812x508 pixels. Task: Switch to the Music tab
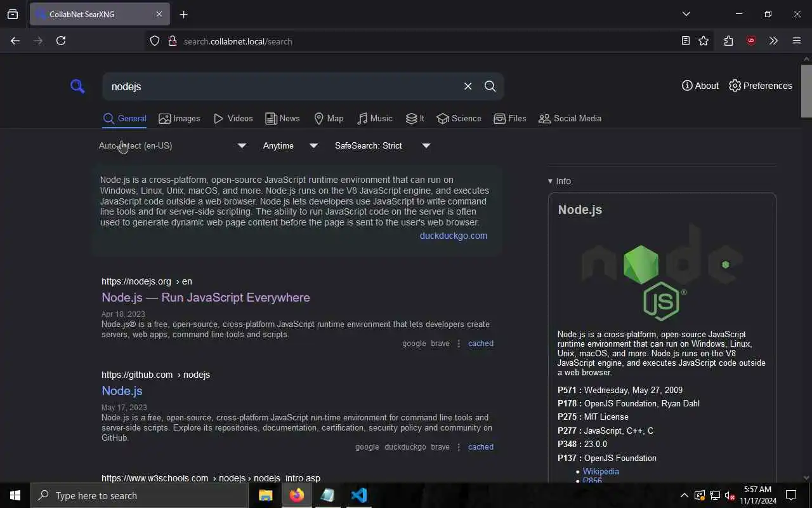[x=374, y=119]
